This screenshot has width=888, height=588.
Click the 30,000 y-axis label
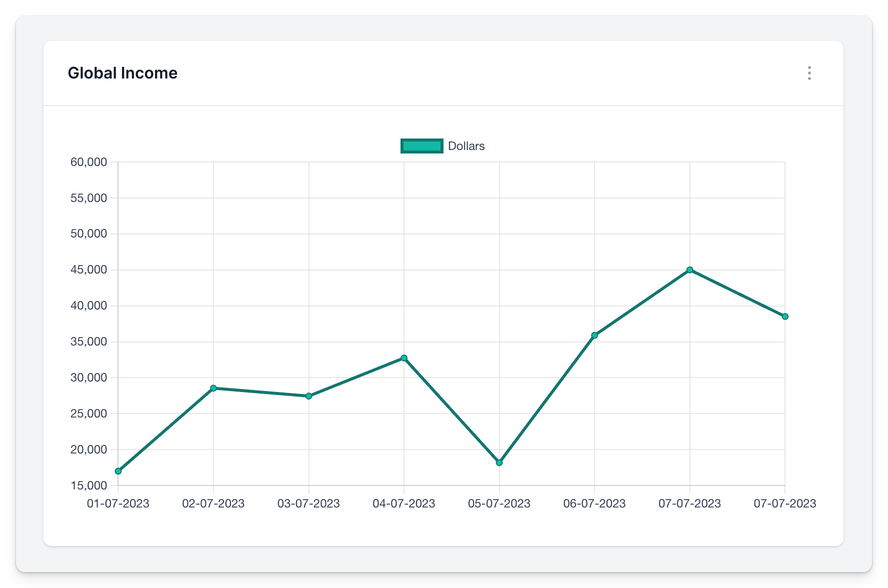89,377
